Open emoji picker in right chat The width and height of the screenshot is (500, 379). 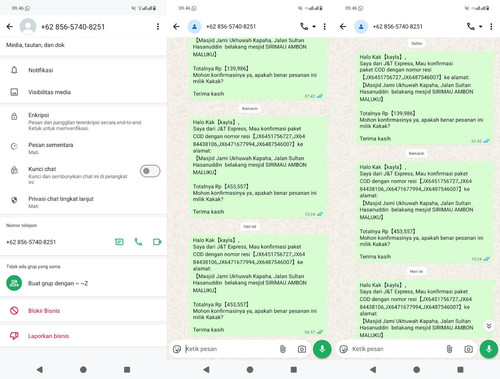pyautogui.click(x=344, y=349)
